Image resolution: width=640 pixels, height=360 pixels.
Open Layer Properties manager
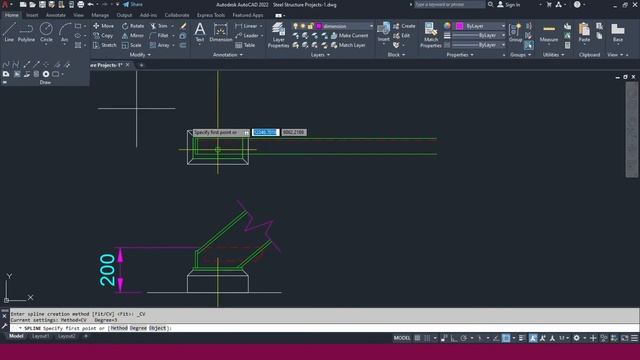coord(278,35)
